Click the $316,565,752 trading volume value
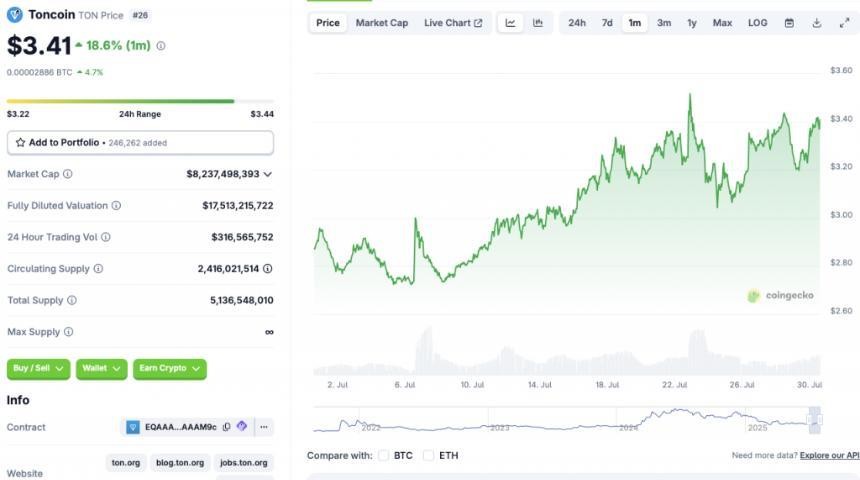Image resolution: width=860 pixels, height=480 pixels. pos(242,237)
